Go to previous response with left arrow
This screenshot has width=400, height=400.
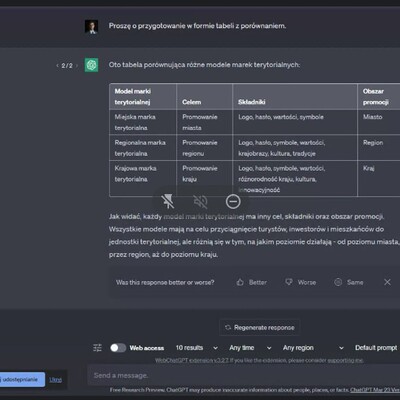coord(57,66)
